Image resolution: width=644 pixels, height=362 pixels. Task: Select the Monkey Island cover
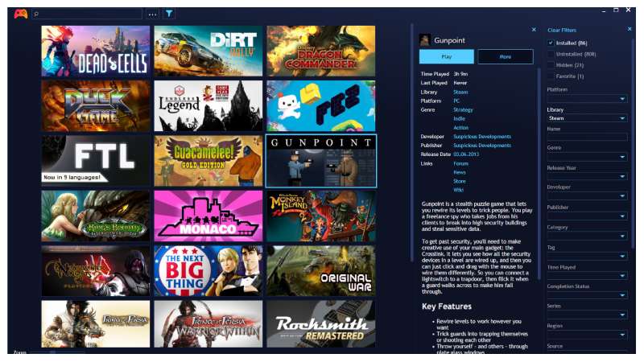coord(320,216)
